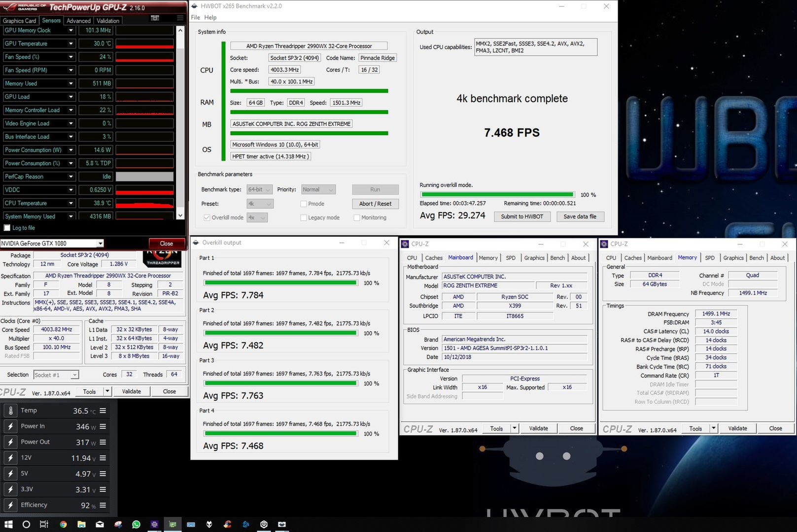
Task: Enable Legacy mode checkbox
Action: (x=304, y=218)
